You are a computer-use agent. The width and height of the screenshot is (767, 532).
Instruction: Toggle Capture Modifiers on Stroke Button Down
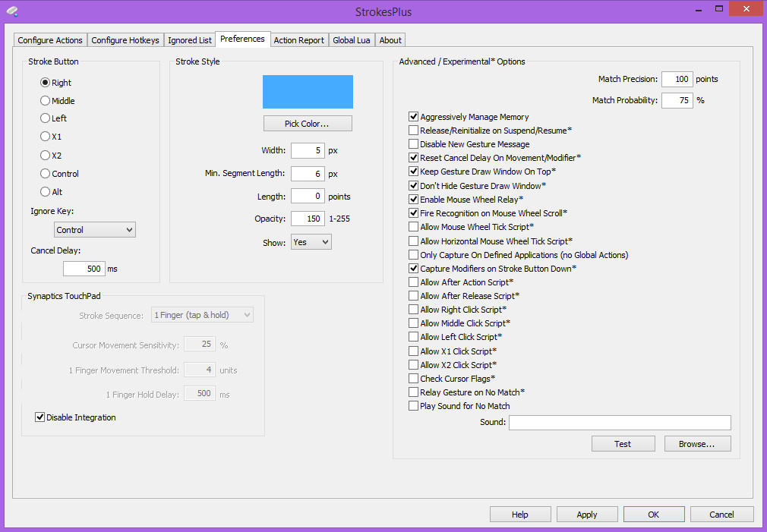point(413,268)
